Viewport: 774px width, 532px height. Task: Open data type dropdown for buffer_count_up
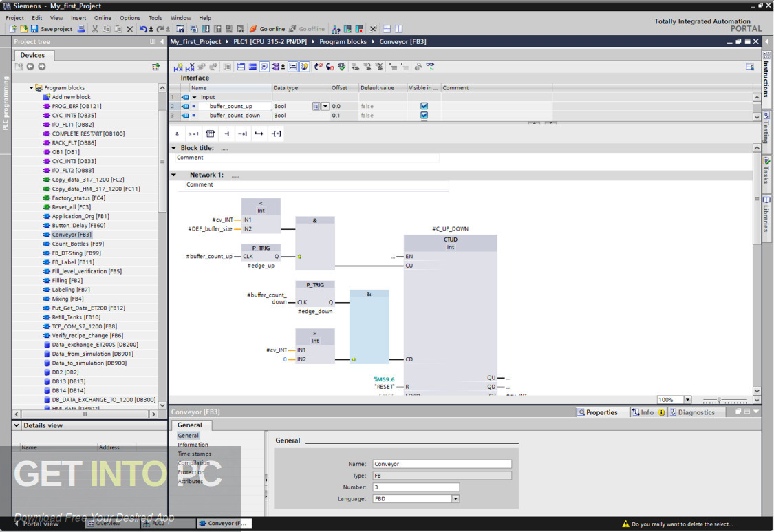[x=325, y=106]
